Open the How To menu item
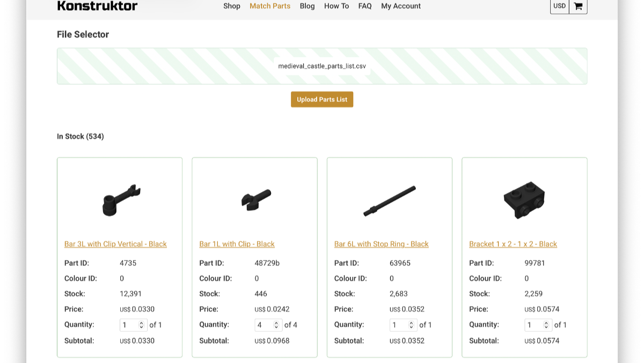644x363 pixels. point(336,6)
